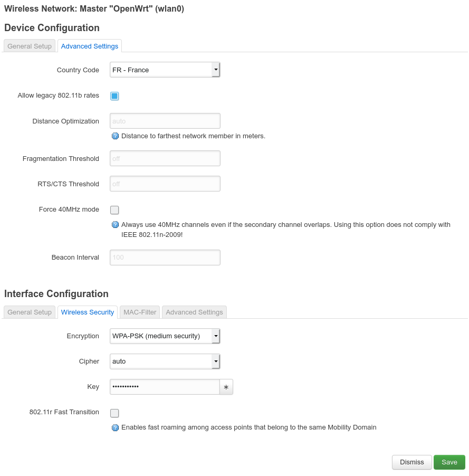
Task: Click the Distance Optimization input field
Action: [165, 120]
